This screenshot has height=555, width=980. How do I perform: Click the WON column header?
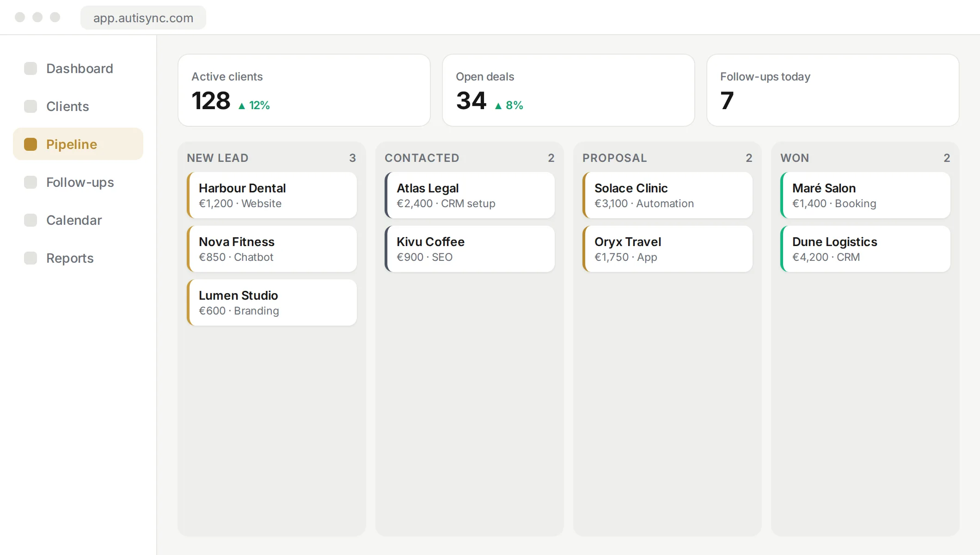(795, 158)
